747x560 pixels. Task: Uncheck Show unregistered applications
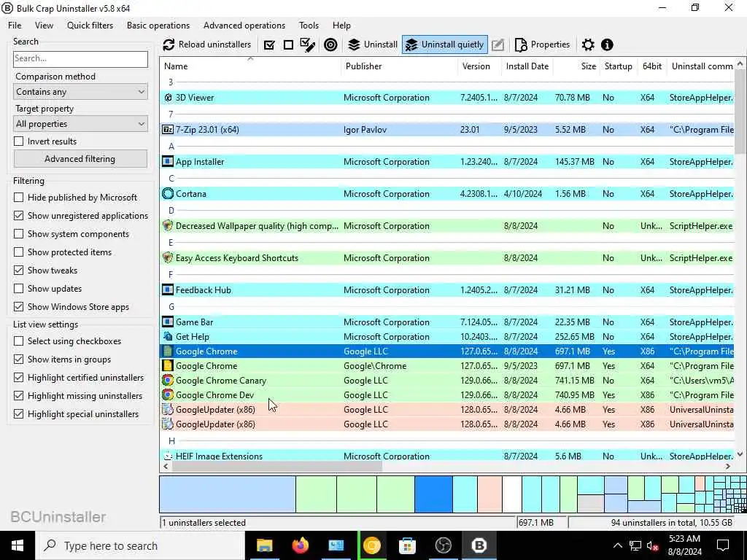coord(18,216)
